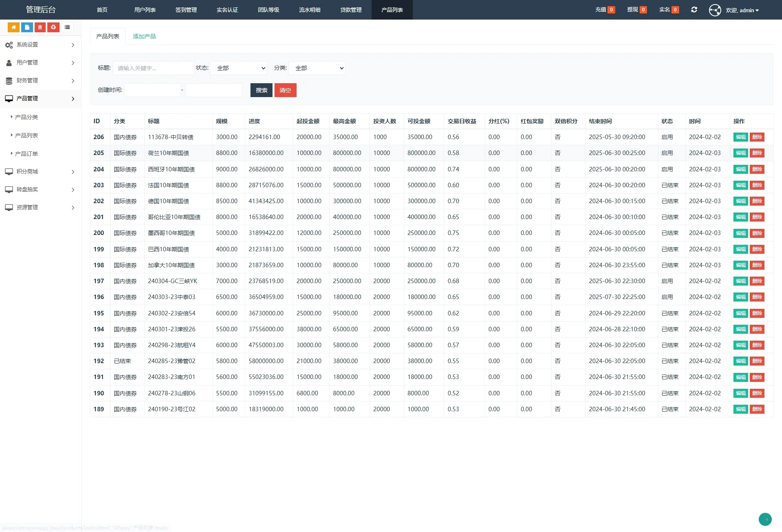782x532 pixels.
Task: Switch to the 添加产品 tab
Action: pos(144,36)
